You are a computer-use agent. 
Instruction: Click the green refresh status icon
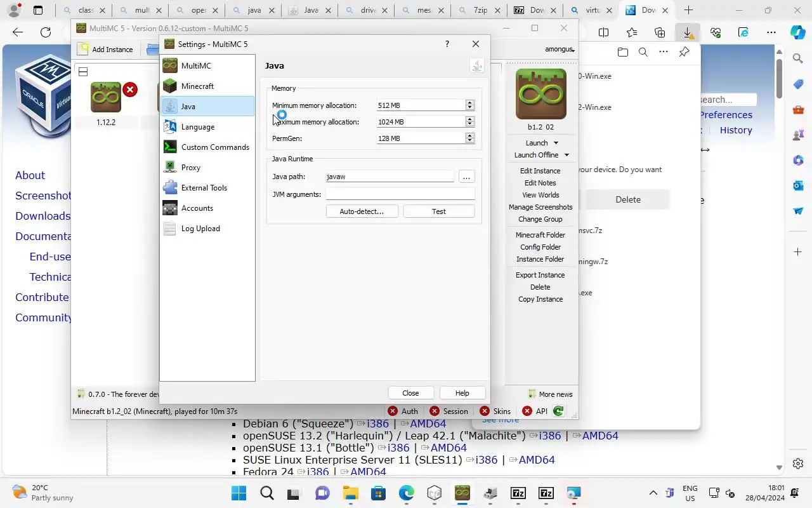pos(558,411)
